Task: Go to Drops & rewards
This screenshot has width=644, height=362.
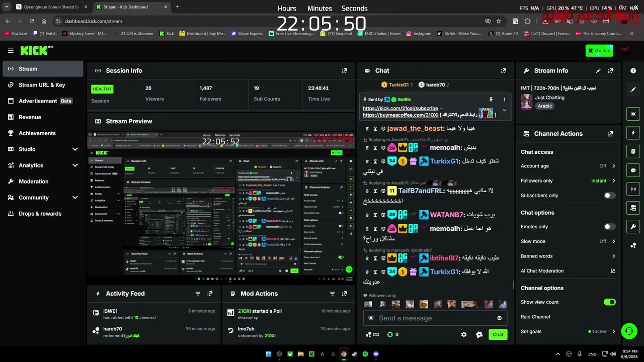Action: click(43, 214)
